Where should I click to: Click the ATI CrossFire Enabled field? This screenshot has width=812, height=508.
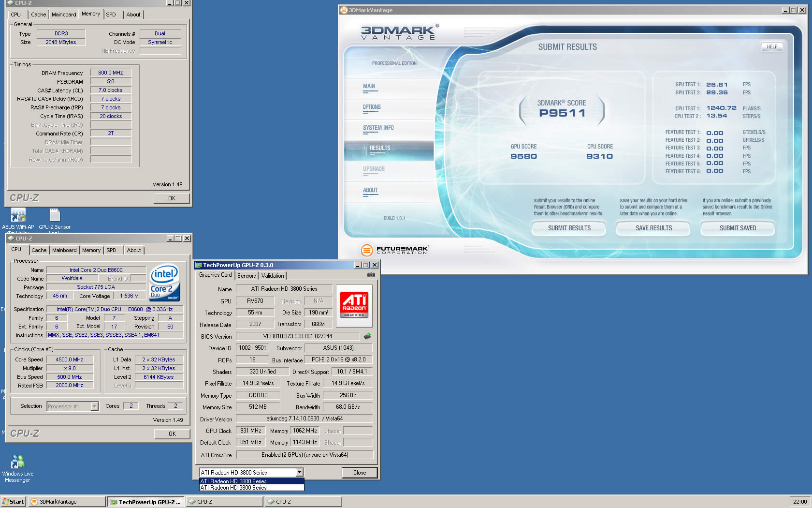coord(305,455)
